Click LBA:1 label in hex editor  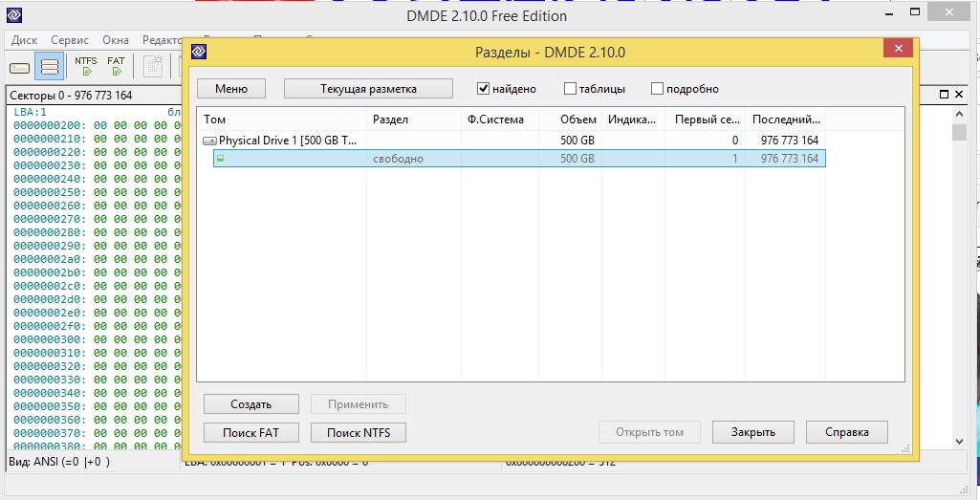(30, 113)
